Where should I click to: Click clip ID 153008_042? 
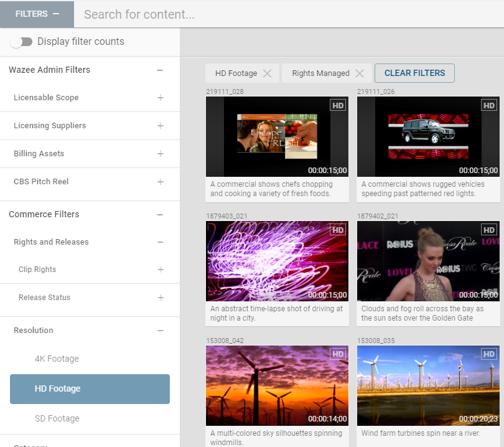click(225, 341)
